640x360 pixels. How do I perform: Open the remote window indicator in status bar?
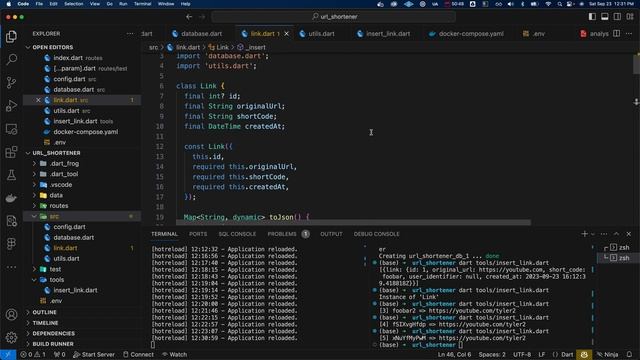point(8,354)
